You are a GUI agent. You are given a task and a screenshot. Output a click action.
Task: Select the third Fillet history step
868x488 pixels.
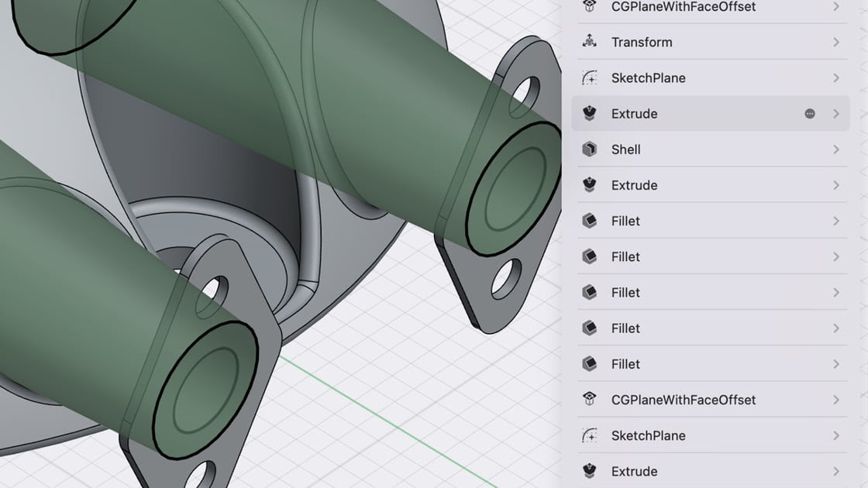(x=625, y=292)
